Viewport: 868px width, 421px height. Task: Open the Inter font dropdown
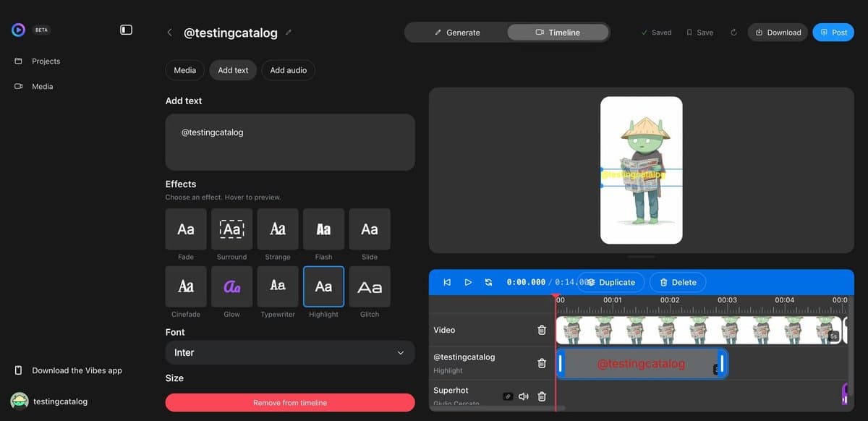pyautogui.click(x=289, y=352)
